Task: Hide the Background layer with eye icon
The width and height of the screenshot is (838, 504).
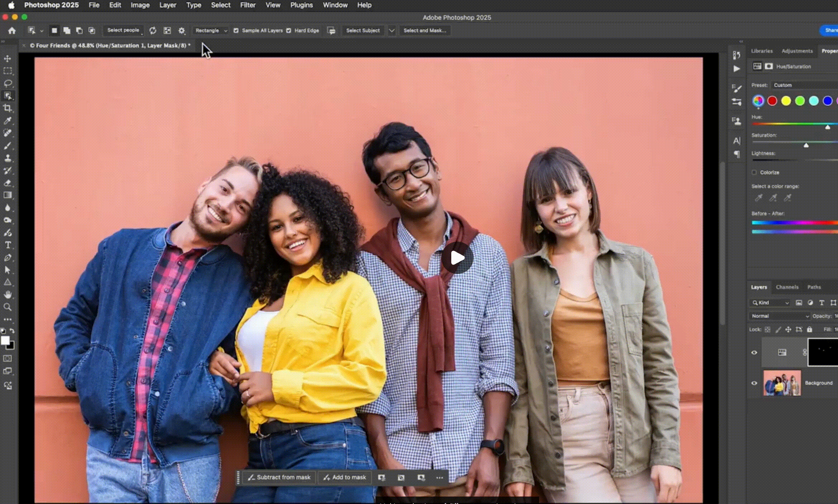Action: point(754,383)
